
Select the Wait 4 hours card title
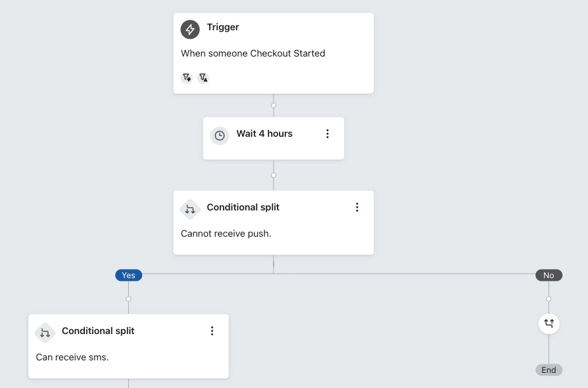[264, 133]
